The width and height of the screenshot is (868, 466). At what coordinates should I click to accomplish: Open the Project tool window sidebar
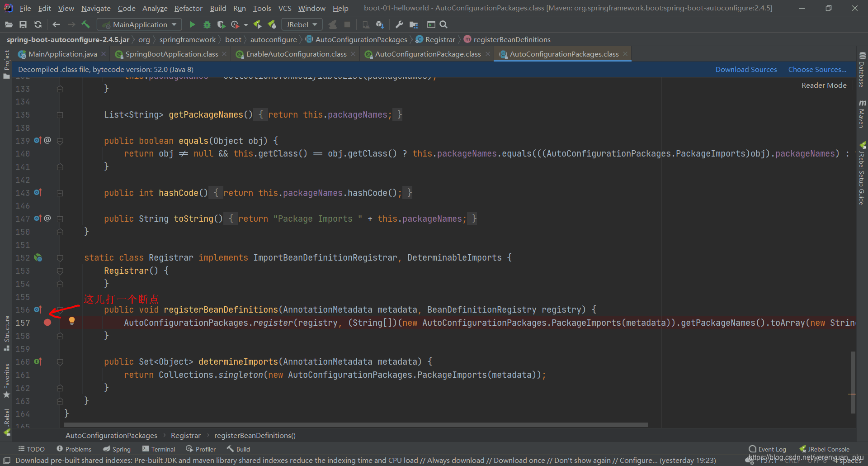coord(7,64)
